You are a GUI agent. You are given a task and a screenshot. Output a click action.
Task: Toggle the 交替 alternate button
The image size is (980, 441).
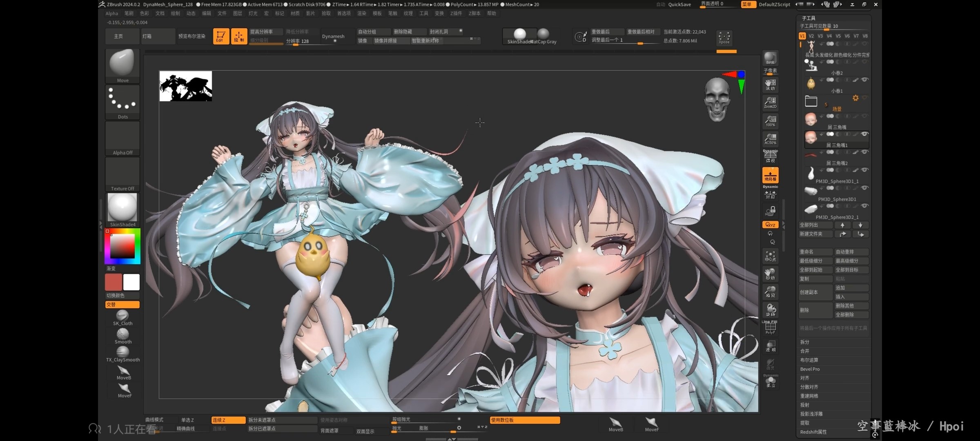(x=122, y=304)
